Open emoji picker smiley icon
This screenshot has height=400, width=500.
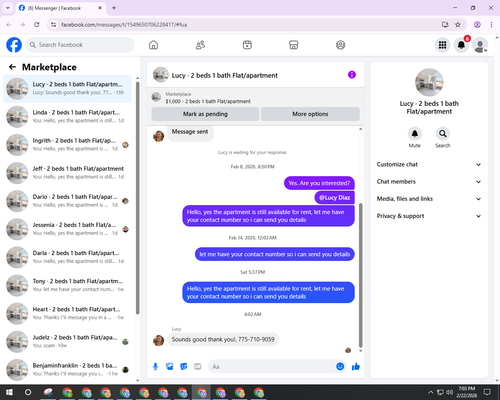pyautogui.click(x=340, y=367)
